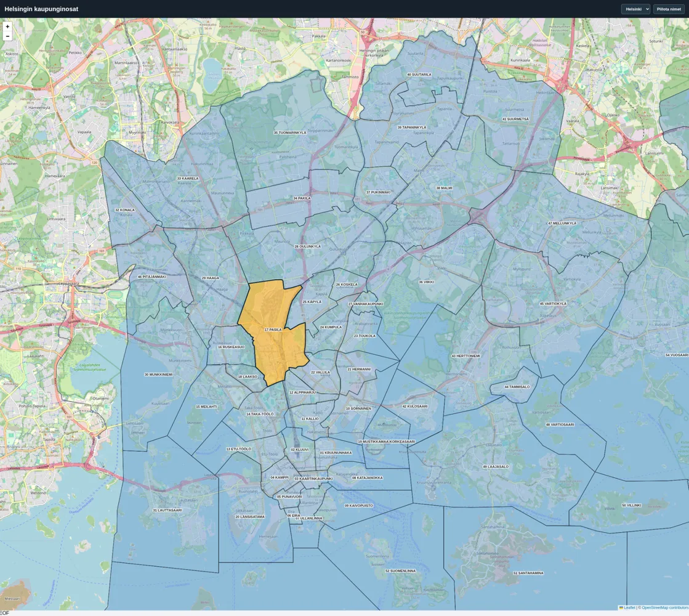Select the 36 VIIKKI label
This screenshot has height=616, width=689.
(426, 282)
